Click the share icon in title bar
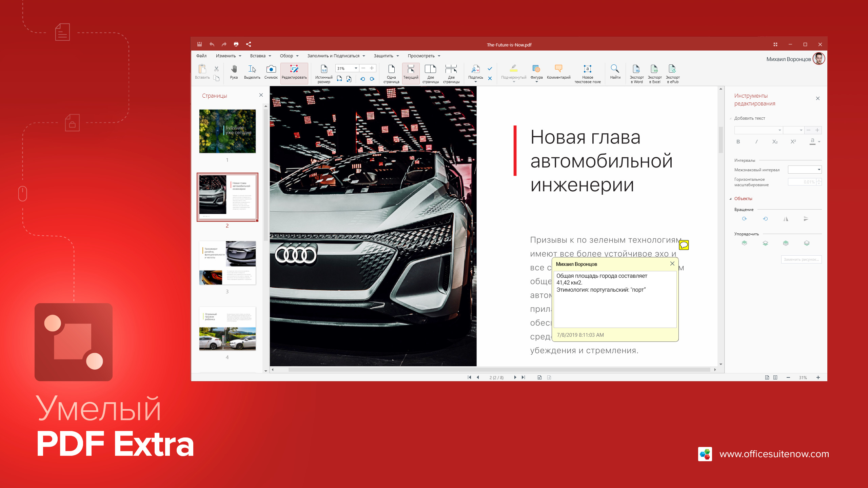The height and width of the screenshot is (488, 868). pyautogui.click(x=249, y=44)
